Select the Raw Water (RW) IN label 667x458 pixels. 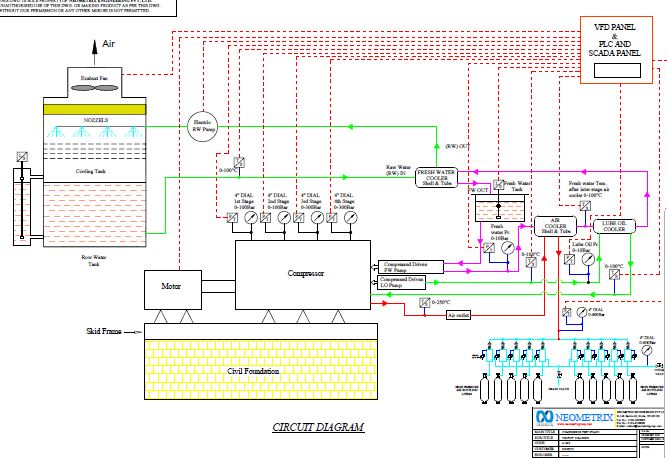click(x=398, y=170)
